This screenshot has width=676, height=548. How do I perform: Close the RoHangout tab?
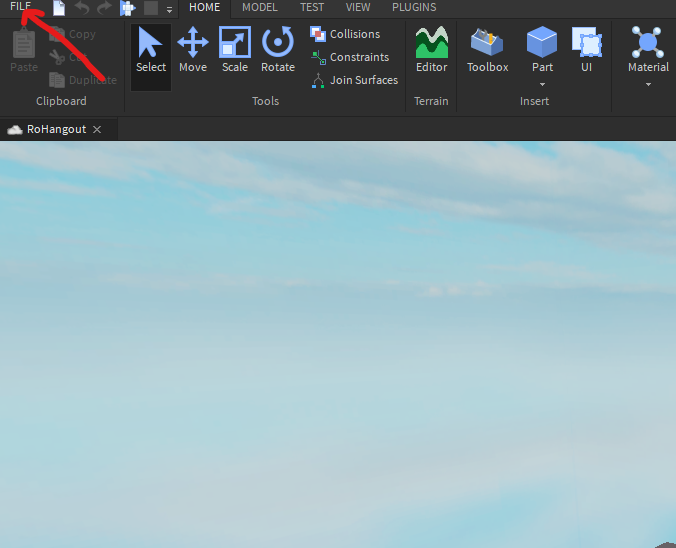tap(97, 129)
